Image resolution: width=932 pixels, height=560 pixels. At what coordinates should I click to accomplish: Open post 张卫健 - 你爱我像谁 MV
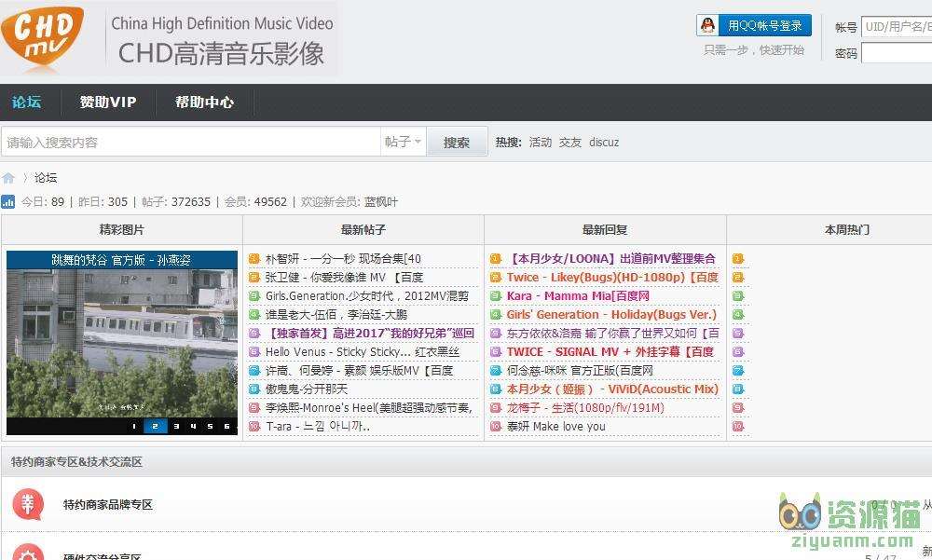[x=344, y=277]
